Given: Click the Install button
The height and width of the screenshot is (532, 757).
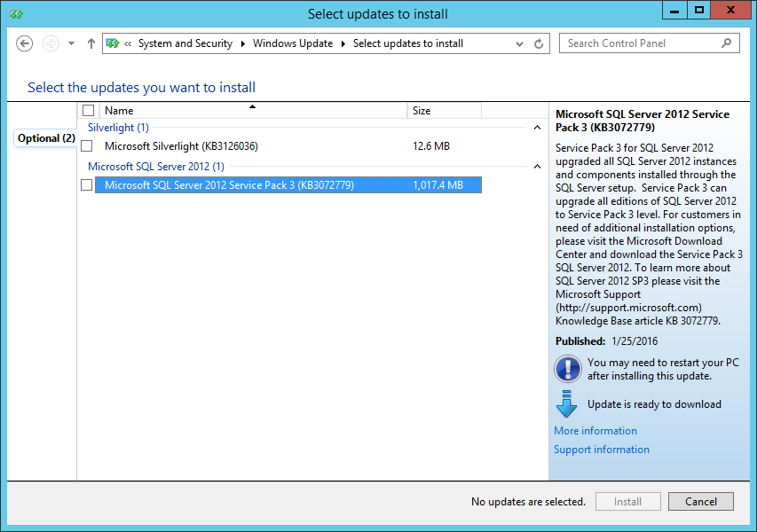Looking at the screenshot, I should coord(627,501).
